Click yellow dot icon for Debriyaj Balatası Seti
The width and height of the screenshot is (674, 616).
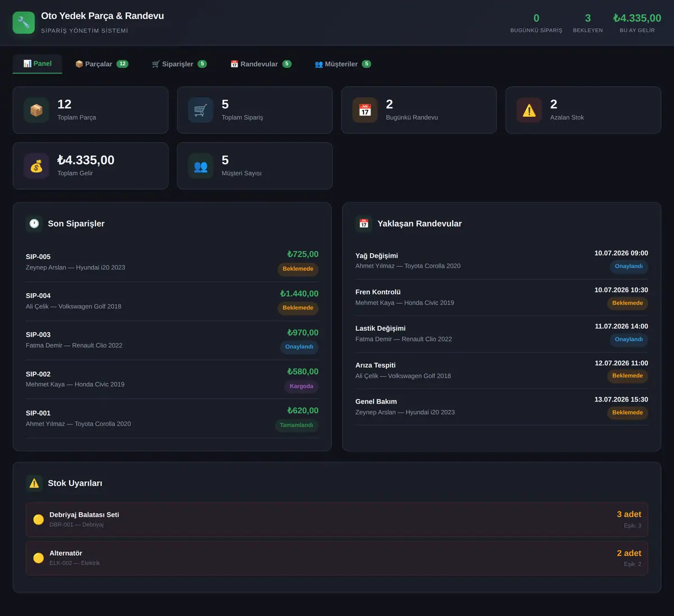click(38, 519)
